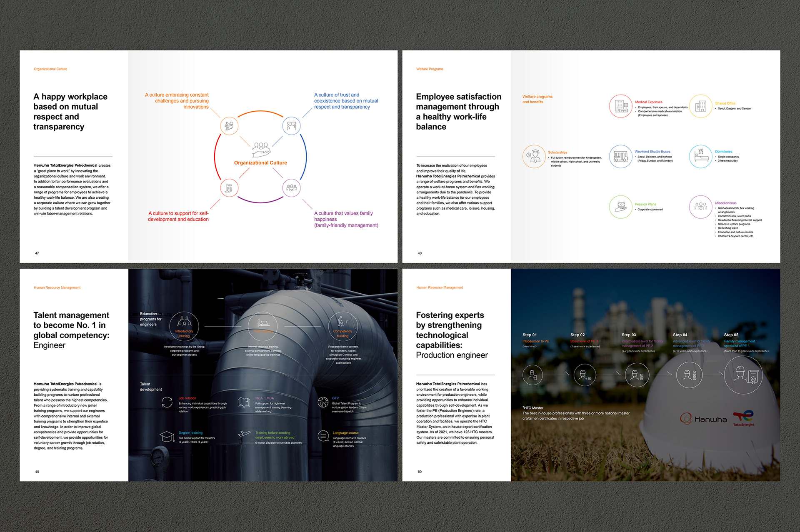Click the GTP globe icon
Viewport: 800px width, 532px height.
323,402
